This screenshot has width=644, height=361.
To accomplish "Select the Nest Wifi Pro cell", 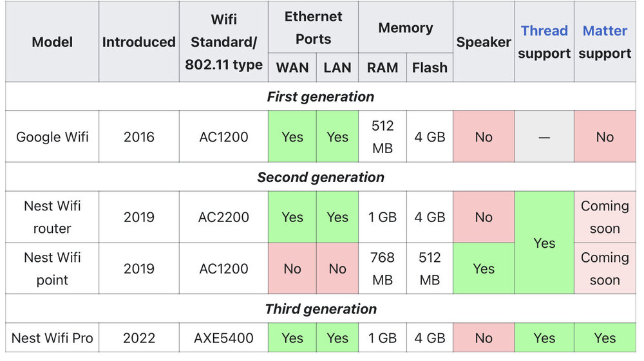I will 52,338.
